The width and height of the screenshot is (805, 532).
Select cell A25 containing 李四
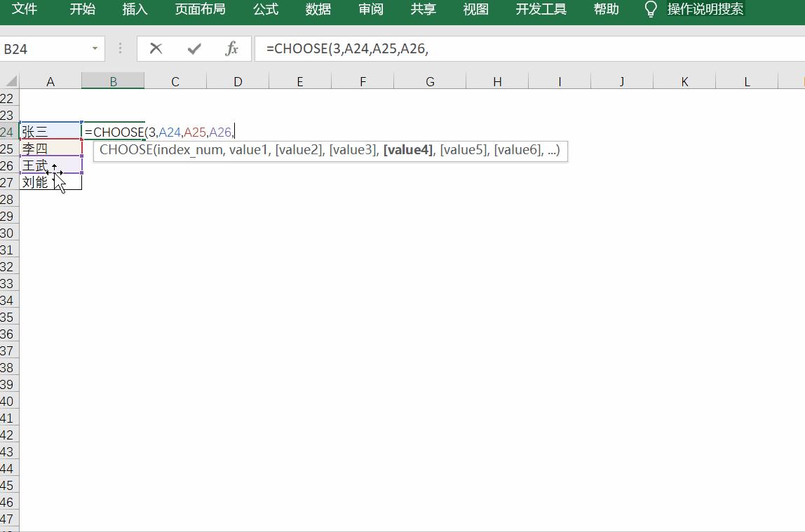point(50,149)
